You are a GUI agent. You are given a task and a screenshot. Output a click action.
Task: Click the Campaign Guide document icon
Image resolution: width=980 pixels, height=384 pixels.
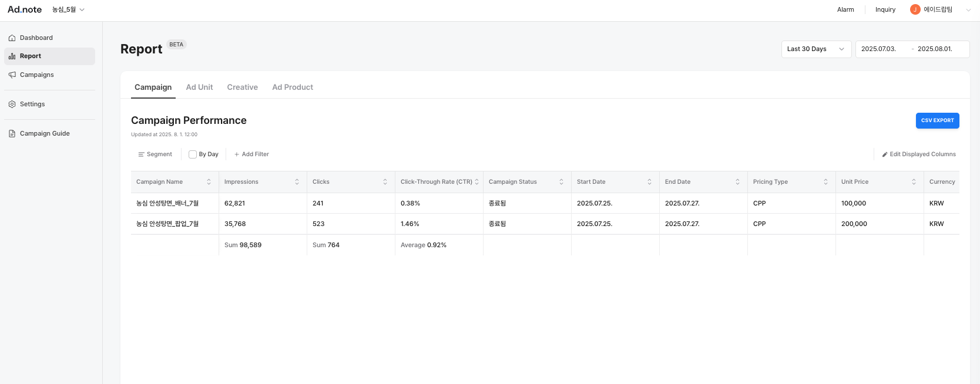(12, 134)
